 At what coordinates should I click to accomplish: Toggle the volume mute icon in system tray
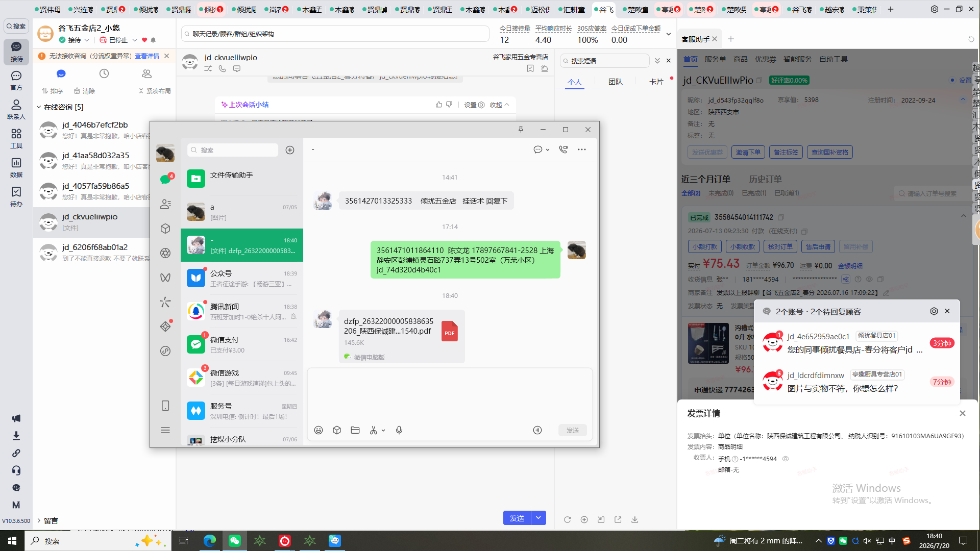point(867,541)
